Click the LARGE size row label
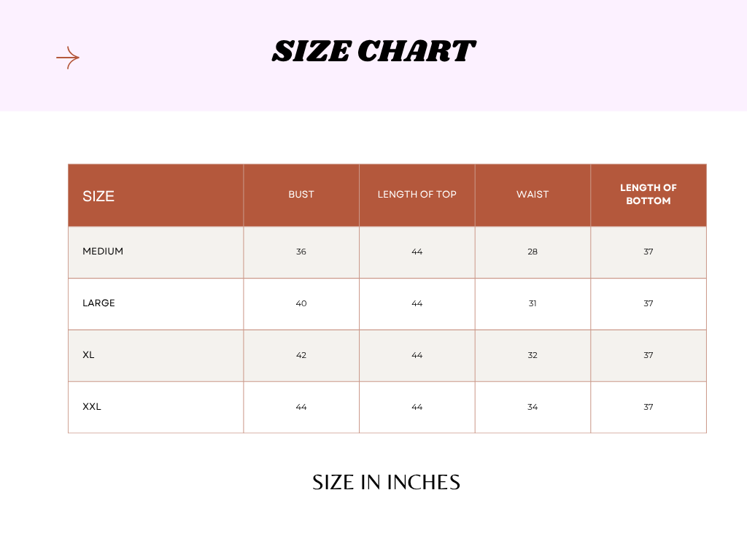747x560 pixels. (98, 303)
